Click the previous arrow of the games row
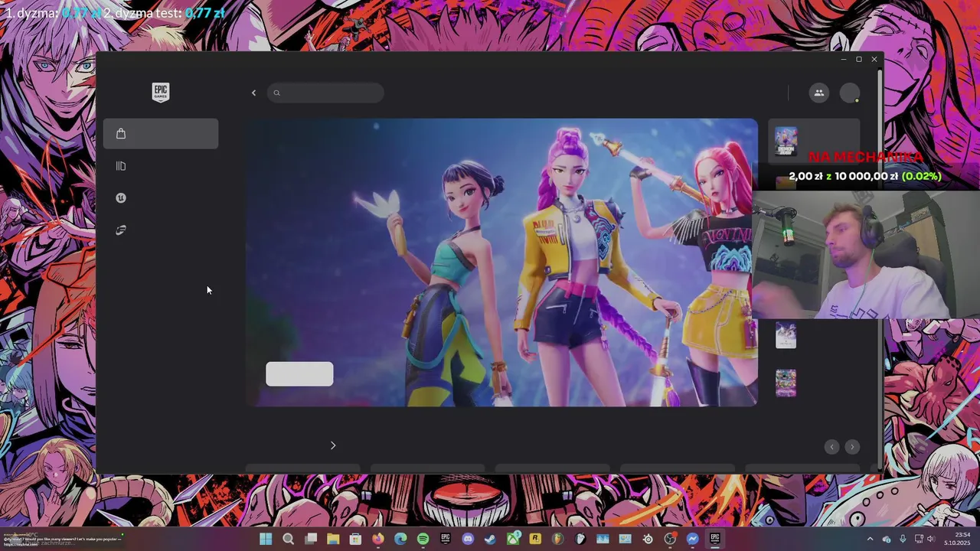Viewport: 980px width, 551px height. (832, 447)
